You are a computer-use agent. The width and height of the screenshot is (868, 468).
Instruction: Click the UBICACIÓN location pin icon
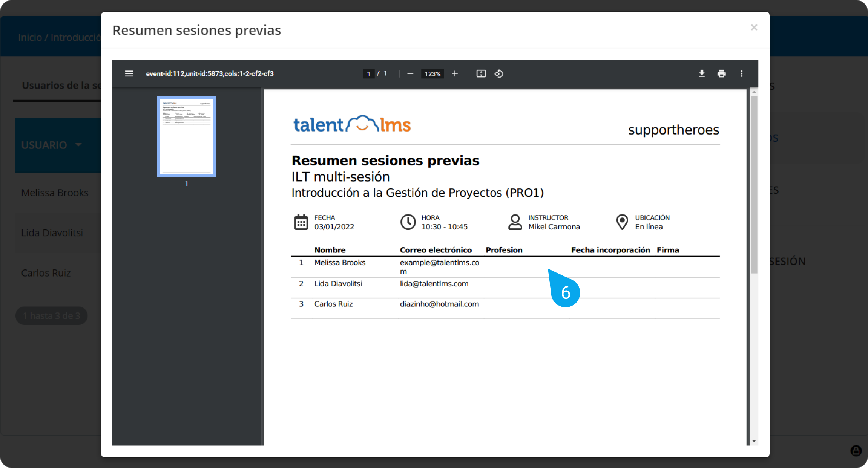[622, 222]
